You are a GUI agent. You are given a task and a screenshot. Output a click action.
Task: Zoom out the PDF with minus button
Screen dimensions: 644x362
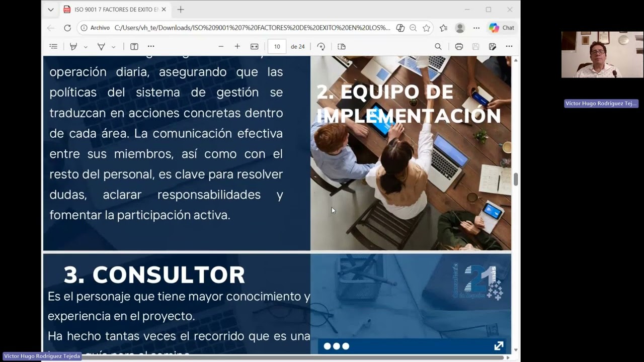click(221, 46)
